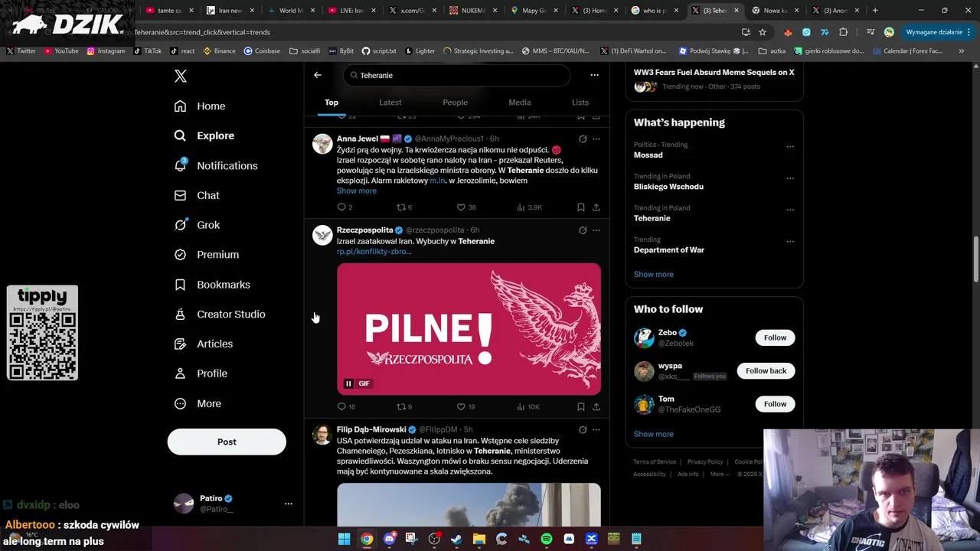Open options for Mossad trend
Viewport: 980px width, 551px height.
pyautogui.click(x=790, y=146)
